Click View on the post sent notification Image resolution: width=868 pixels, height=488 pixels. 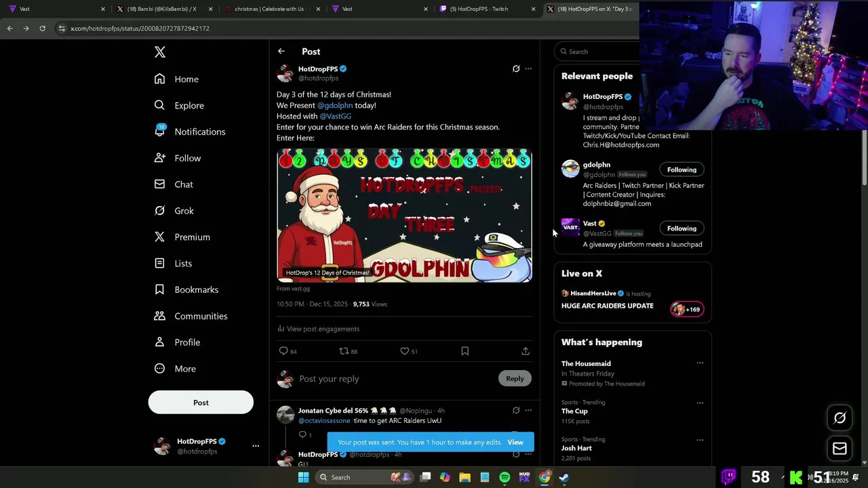coord(515,443)
